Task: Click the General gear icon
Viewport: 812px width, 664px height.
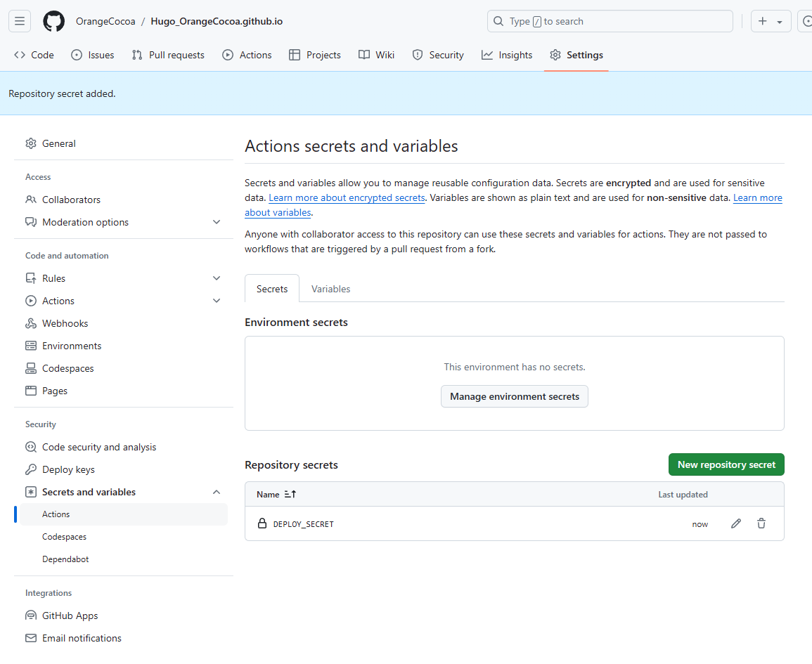Action: [x=31, y=143]
